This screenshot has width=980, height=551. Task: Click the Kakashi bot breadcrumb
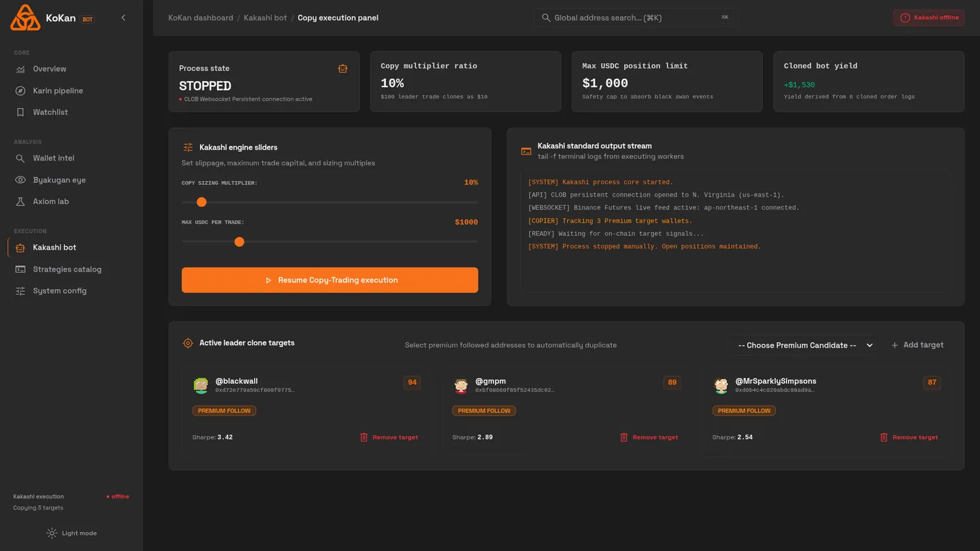[265, 18]
